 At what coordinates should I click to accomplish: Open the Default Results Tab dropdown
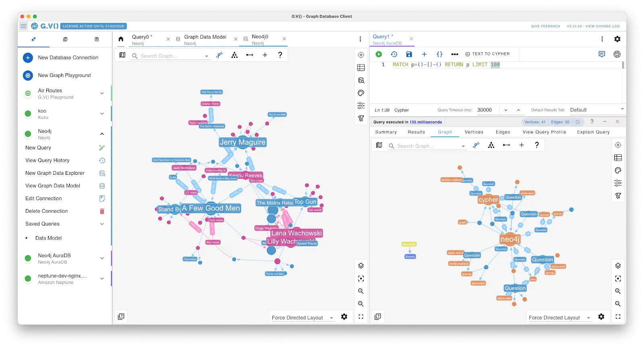tap(597, 110)
